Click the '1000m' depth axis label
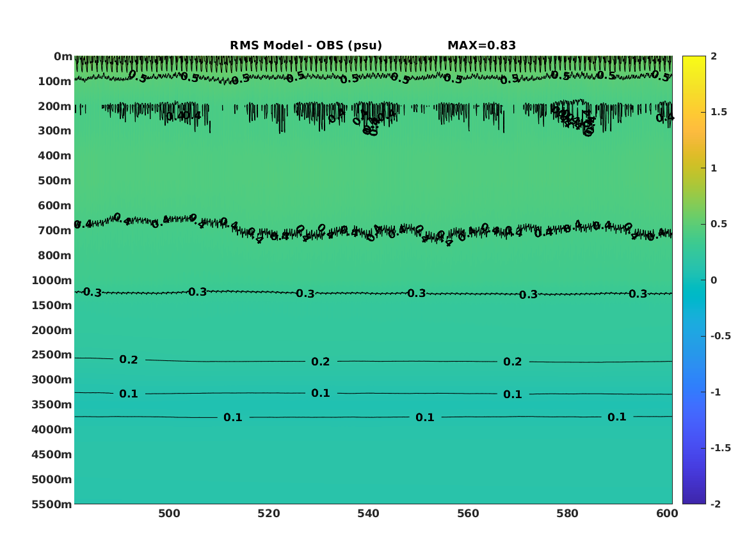Image resolution: width=747 pixels, height=560 pixels. click(52, 280)
